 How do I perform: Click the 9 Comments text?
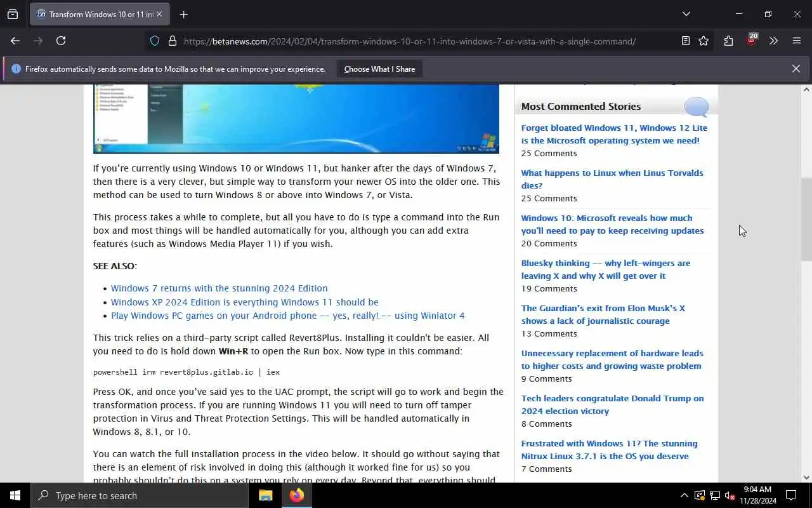(x=546, y=378)
